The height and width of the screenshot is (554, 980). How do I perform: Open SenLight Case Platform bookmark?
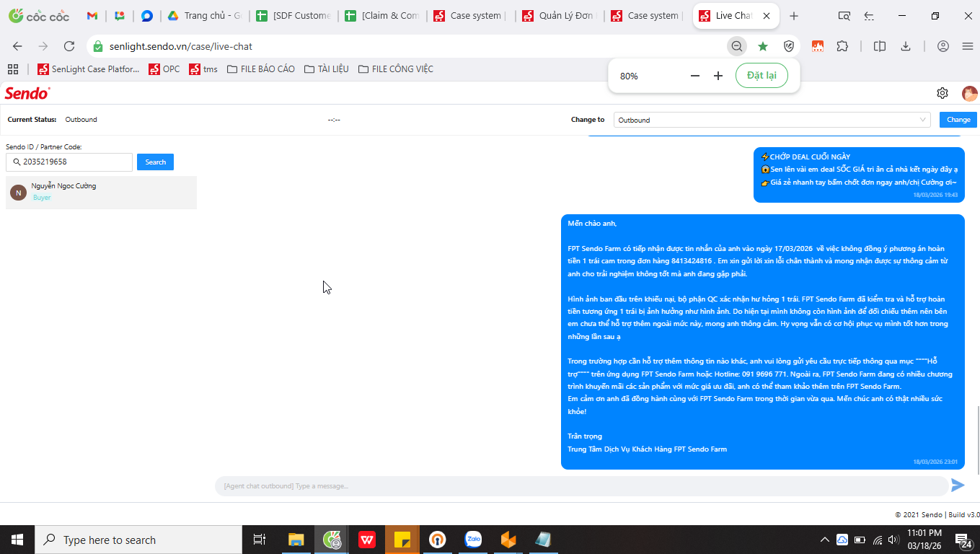[x=89, y=69]
